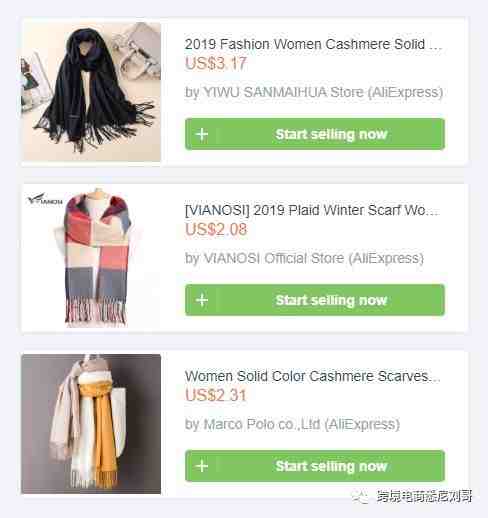Click plus icon on Marco Polo scarf button
The height and width of the screenshot is (518, 488).
[202, 466]
